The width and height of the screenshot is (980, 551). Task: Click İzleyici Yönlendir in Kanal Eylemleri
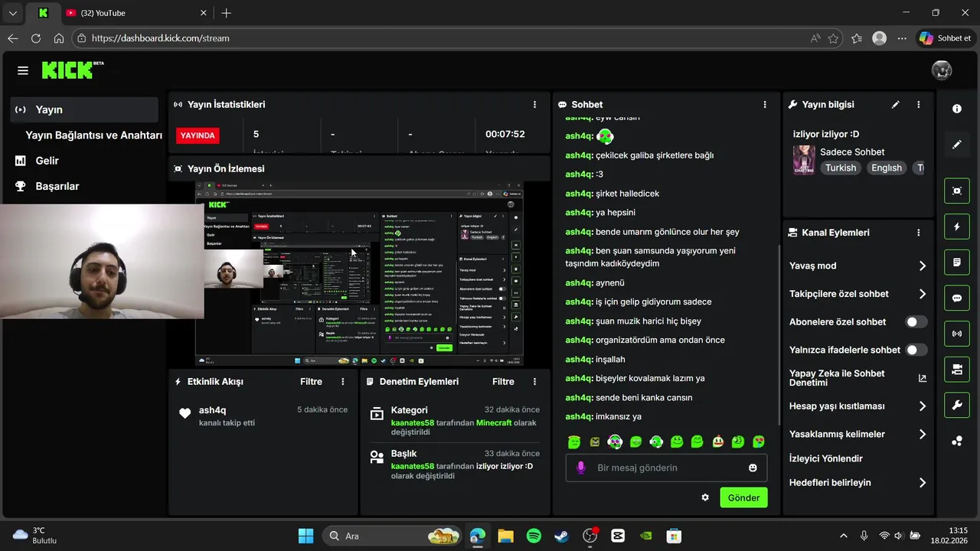click(x=826, y=458)
